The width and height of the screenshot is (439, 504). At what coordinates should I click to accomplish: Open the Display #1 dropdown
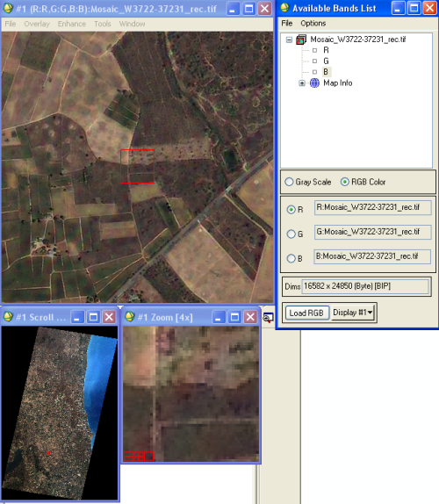pos(353,313)
